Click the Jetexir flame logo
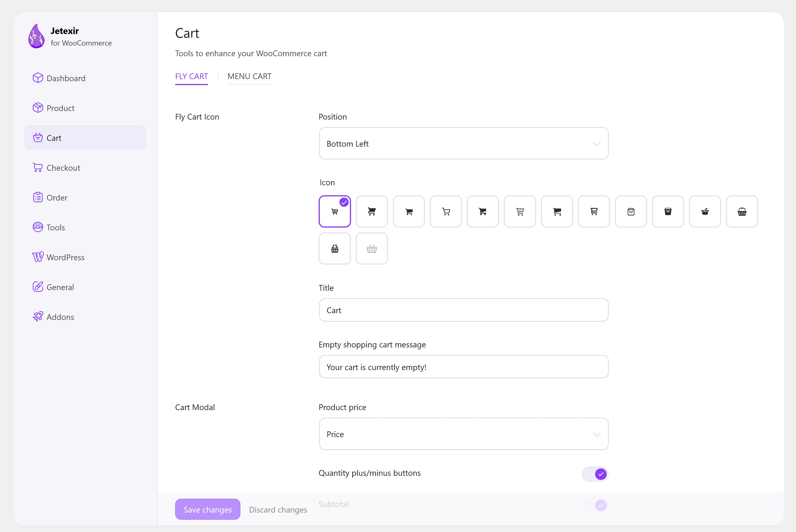Image resolution: width=796 pixels, height=532 pixels. tap(36, 36)
